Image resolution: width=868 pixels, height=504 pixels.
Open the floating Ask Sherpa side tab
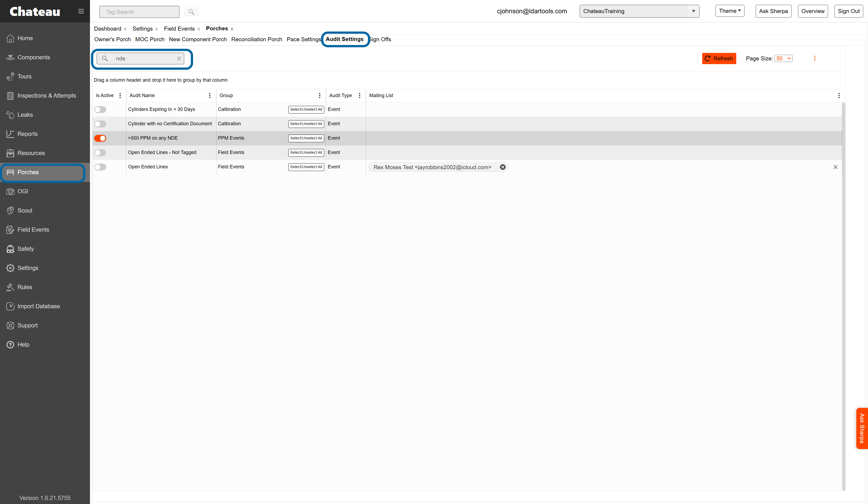[x=862, y=428]
